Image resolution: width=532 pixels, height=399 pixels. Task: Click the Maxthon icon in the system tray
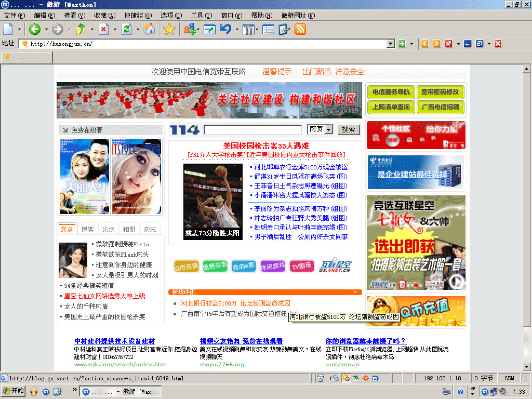coord(485,392)
